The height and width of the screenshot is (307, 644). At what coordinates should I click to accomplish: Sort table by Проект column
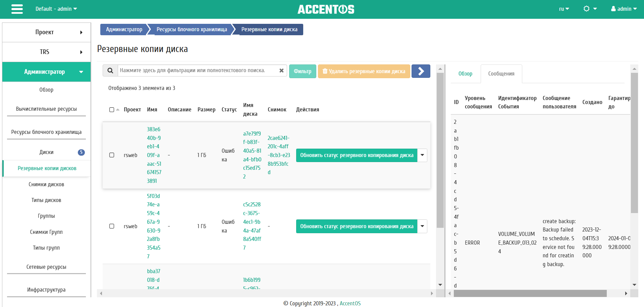pyautogui.click(x=132, y=110)
